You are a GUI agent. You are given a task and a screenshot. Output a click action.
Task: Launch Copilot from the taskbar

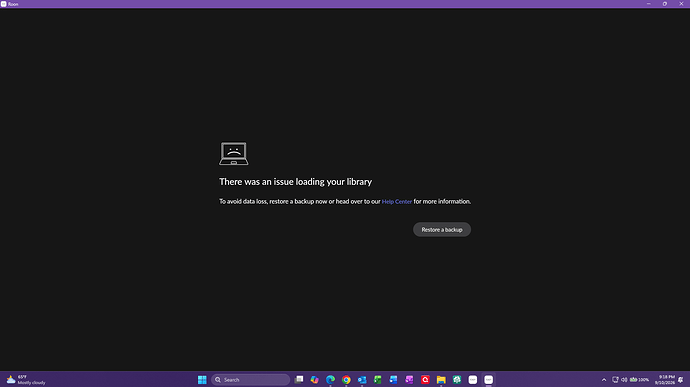pos(315,380)
